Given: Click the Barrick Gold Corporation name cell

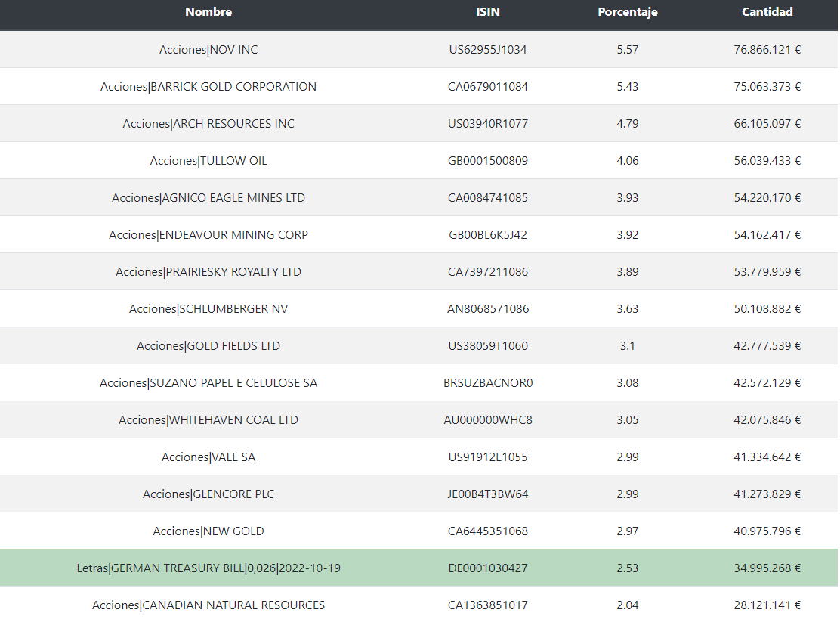Looking at the screenshot, I should tap(208, 87).
